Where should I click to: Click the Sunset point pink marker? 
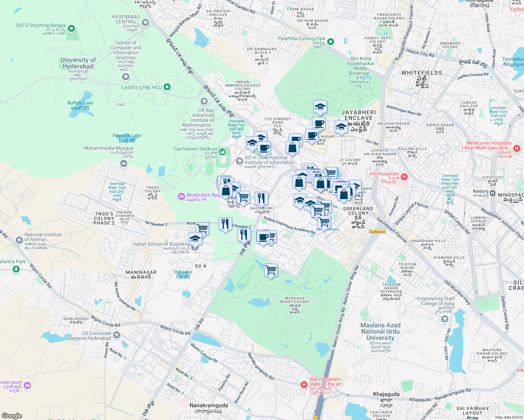[x=27, y=385]
